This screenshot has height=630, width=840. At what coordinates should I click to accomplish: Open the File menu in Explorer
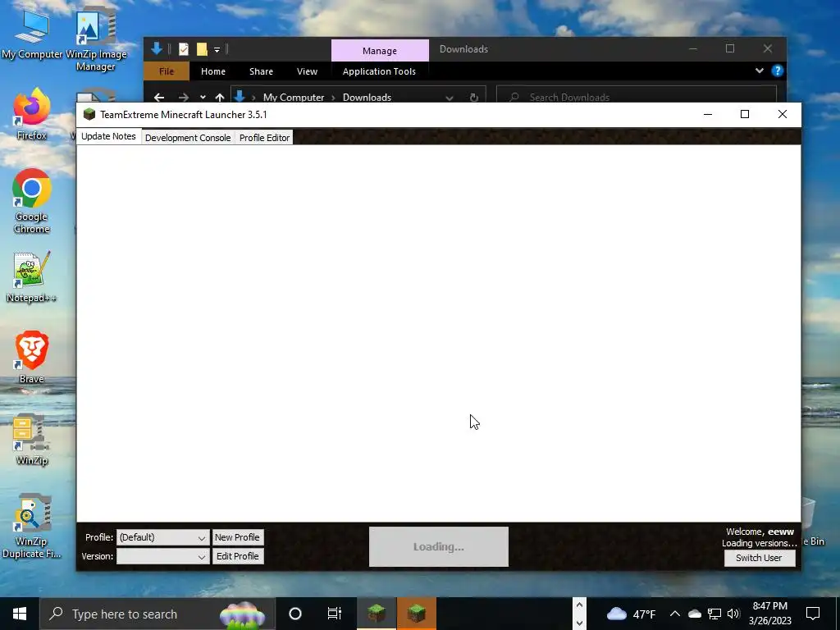(166, 71)
